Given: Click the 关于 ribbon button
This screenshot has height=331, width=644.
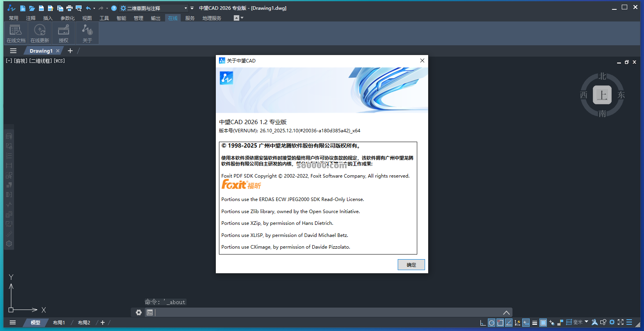Looking at the screenshot, I should click(x=87, y=33).
